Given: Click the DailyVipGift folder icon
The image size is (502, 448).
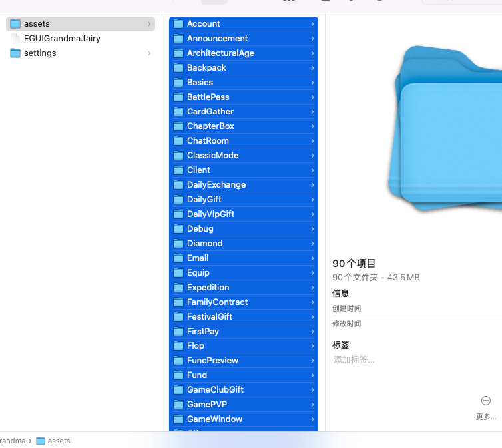Looking at the screenshot, I should tap(178, 214).
